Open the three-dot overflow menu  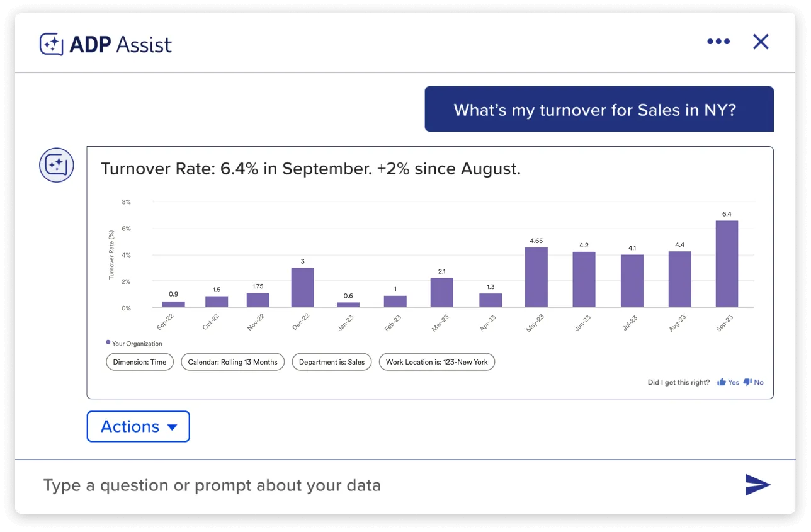[718, 42]
